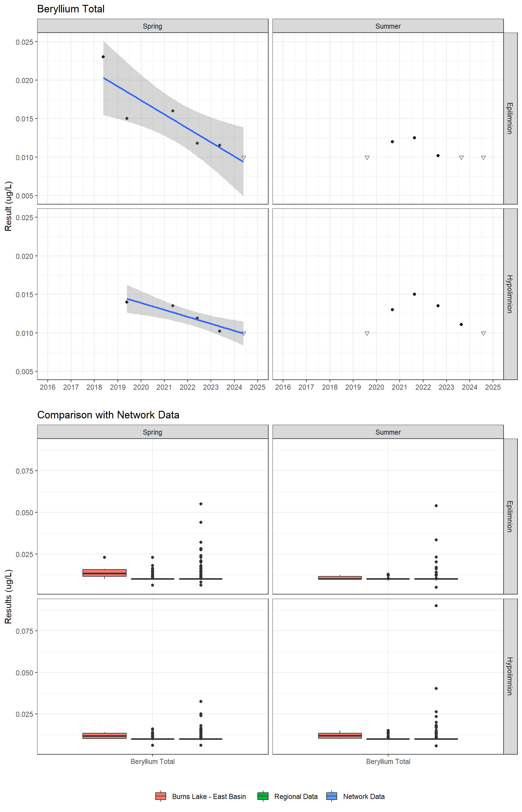Click the 2022 x-axis tick label under Summer
522x812 pixels.
[x=423, y=387]
